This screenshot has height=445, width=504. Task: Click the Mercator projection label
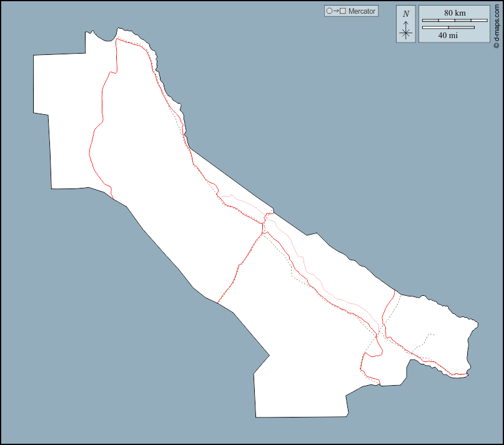tap(362, 11)
